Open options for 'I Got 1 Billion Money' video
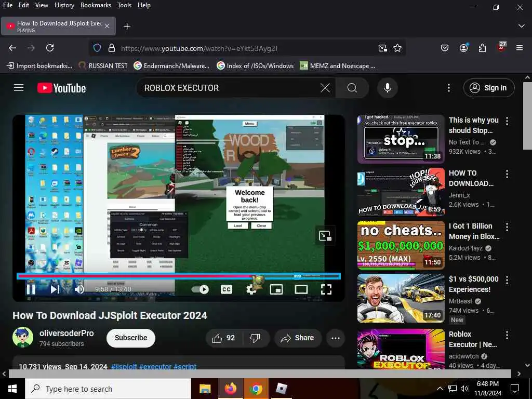Image resolution: width=532 pixels, height=399 pixels. pyautogui.click(x=507, y=227)
